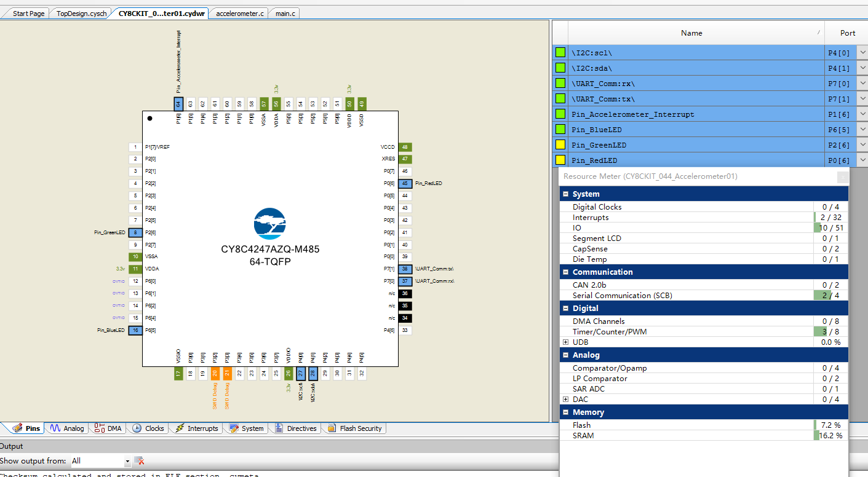Open port dropdown for Pin_RedLED row
Screen dimensions: 868x477
coord(862,160)
